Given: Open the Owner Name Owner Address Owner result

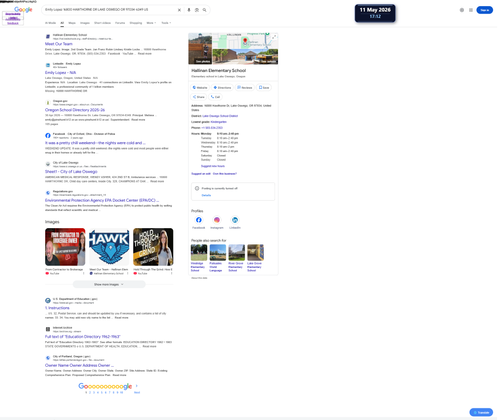Looking at the screenshot, I should (x=79, y=365).
